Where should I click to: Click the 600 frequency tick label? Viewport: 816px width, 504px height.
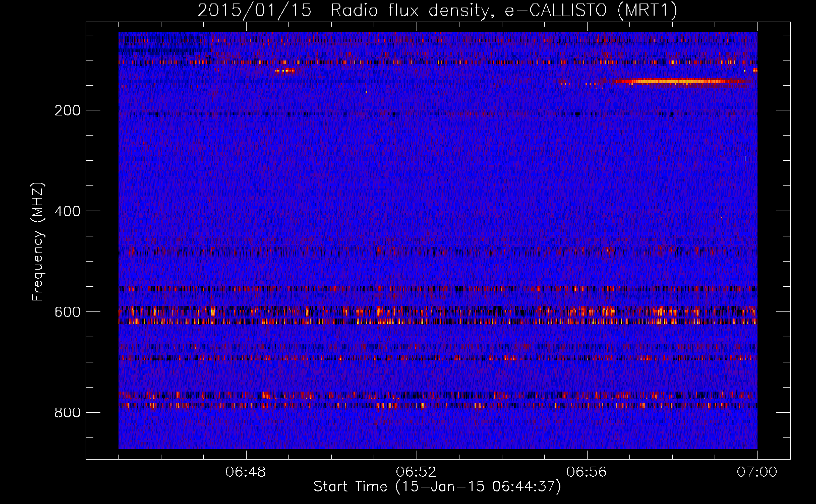pyautogui.click(x=68, y=312)
